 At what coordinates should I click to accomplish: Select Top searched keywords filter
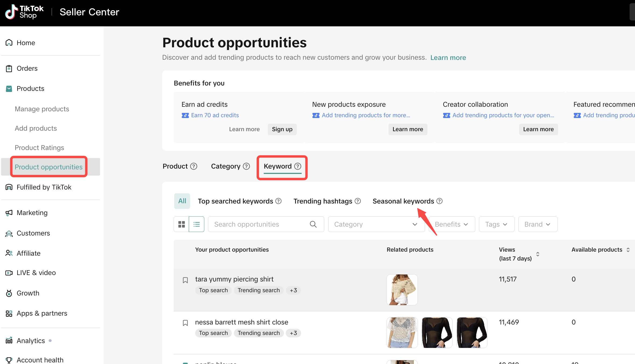pos(236,201)
